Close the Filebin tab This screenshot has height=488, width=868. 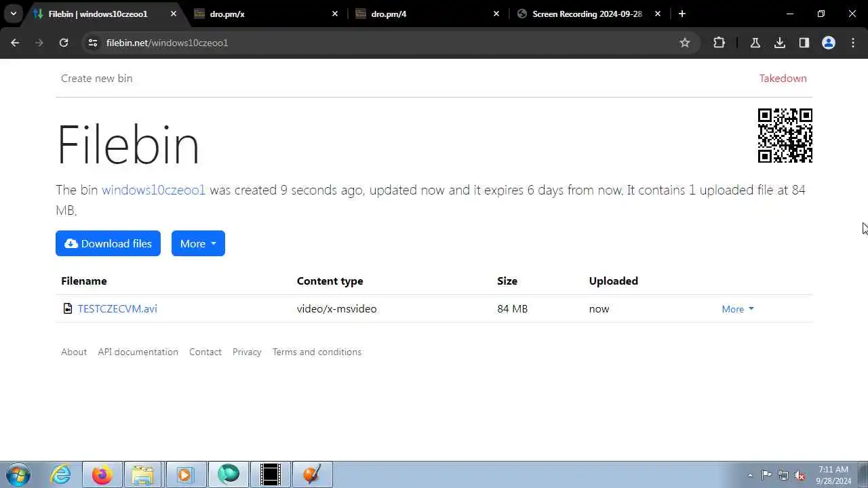(x=174, y=14)
